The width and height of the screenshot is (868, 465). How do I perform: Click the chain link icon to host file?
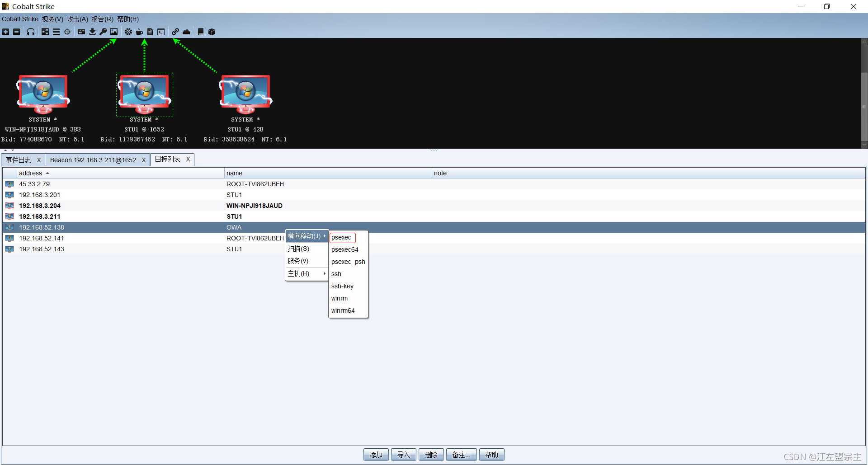coord(175,32)
